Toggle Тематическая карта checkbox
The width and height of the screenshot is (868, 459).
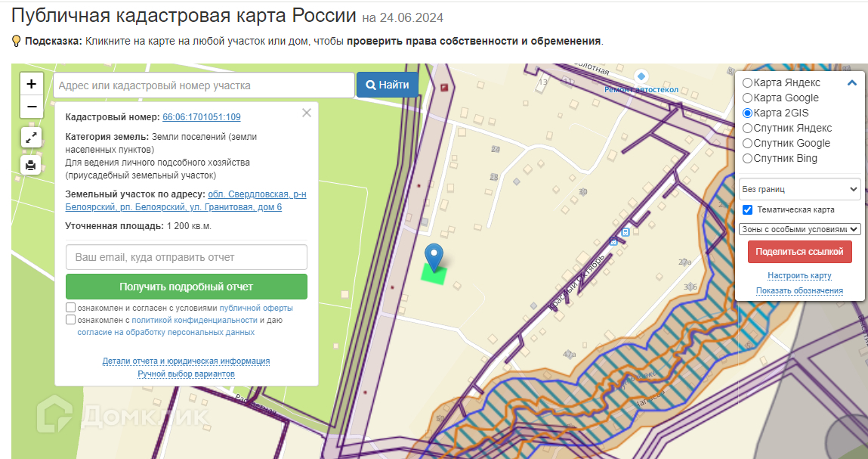click(x=747, y=210)
